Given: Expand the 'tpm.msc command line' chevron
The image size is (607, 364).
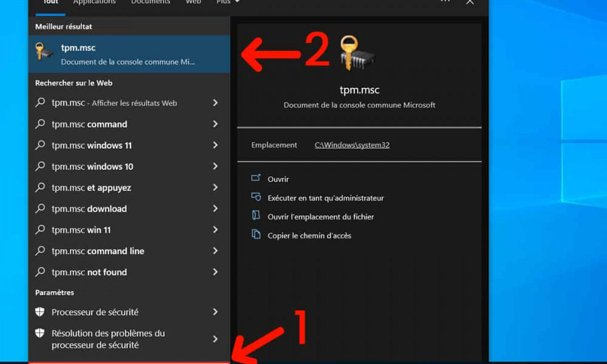Looking at the screenshot, I should pos(215,251).
